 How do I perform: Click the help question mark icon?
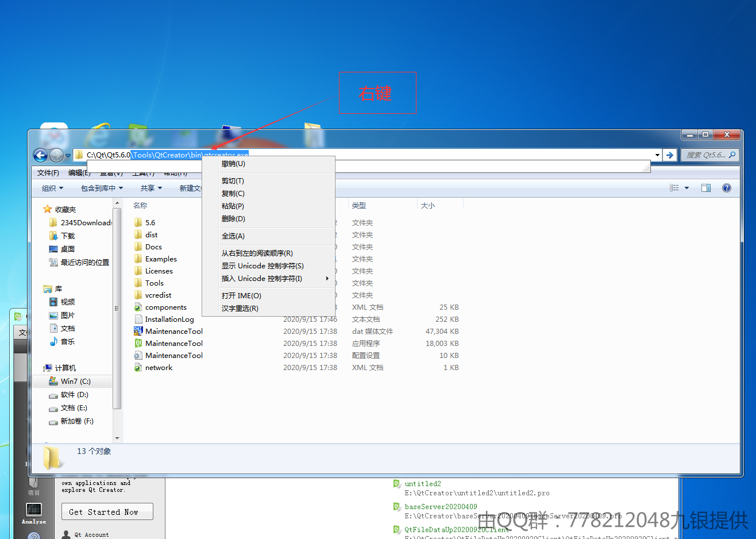[727, 188]
